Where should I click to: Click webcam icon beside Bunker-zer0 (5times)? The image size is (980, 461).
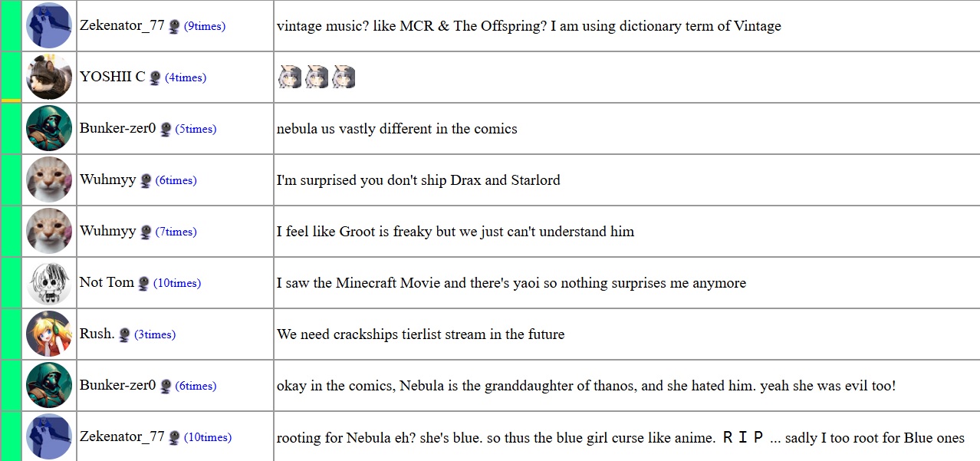[x=166, y=129]
